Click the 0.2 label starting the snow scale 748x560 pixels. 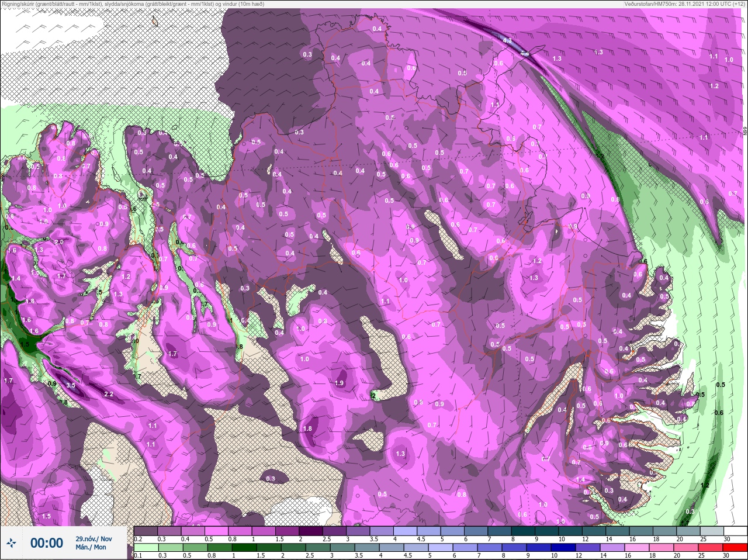[x=138, y=539]
